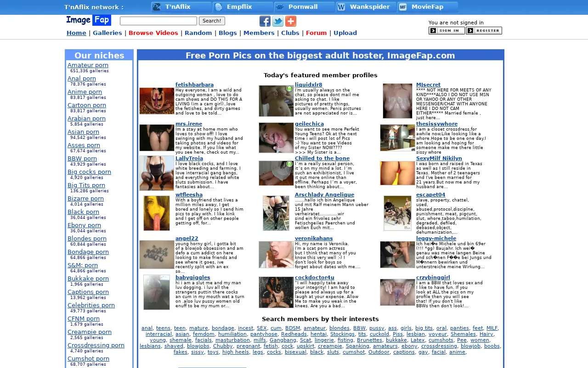The width and height of the screenshot is (588, 368).
Task: Open the orange plus share icon
Action: [x=291, y=21]
